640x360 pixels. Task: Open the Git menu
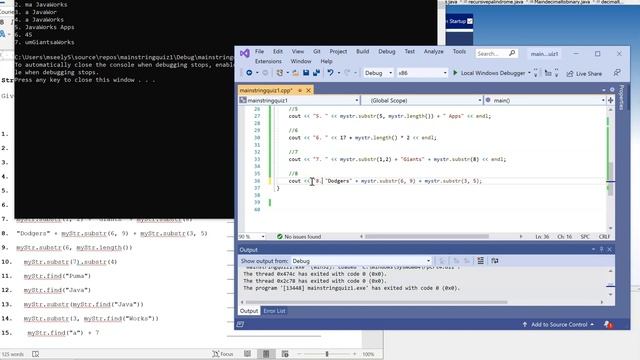pyautogui.click(x=317, y=51)
